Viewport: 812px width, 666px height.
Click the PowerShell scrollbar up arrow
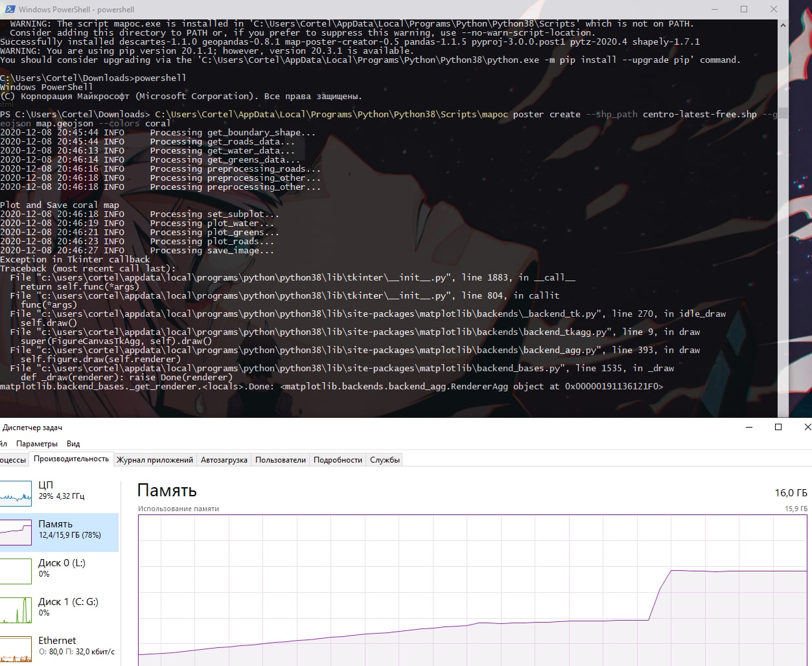tap(783, 25)
